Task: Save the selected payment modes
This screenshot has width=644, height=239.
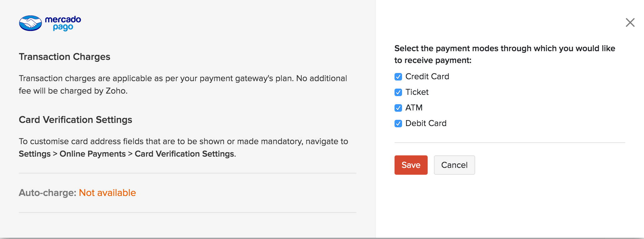Action: tap(410, 165)
